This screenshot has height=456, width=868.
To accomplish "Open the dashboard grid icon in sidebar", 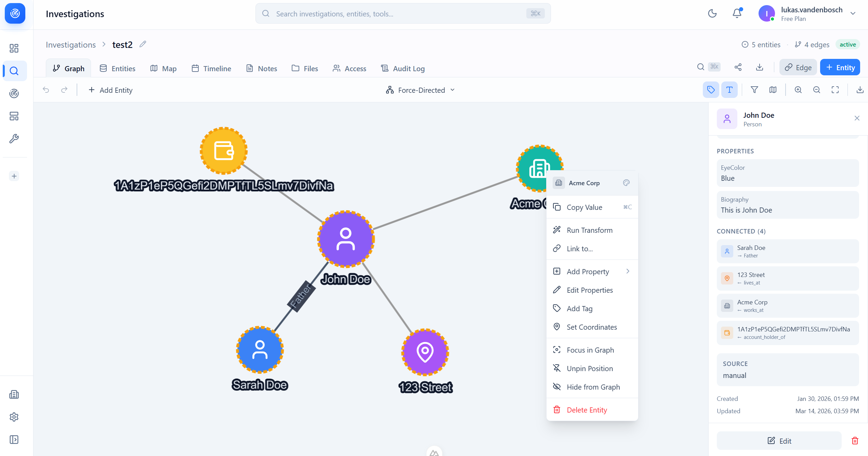I will [14, 48].
